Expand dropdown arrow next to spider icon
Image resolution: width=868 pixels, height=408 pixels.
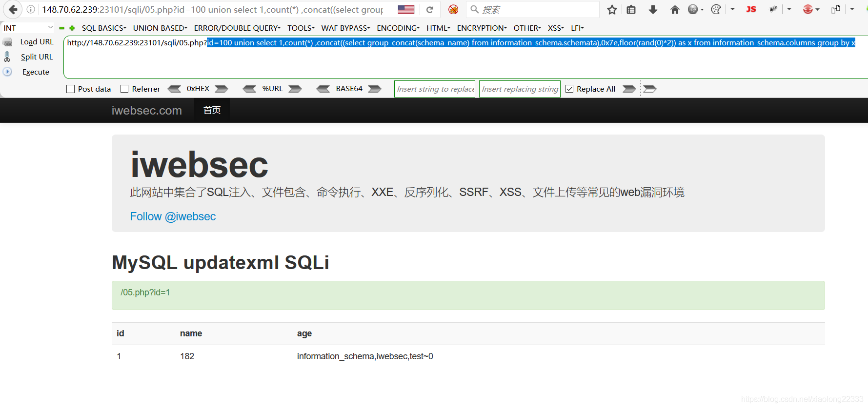coord(789,9)
